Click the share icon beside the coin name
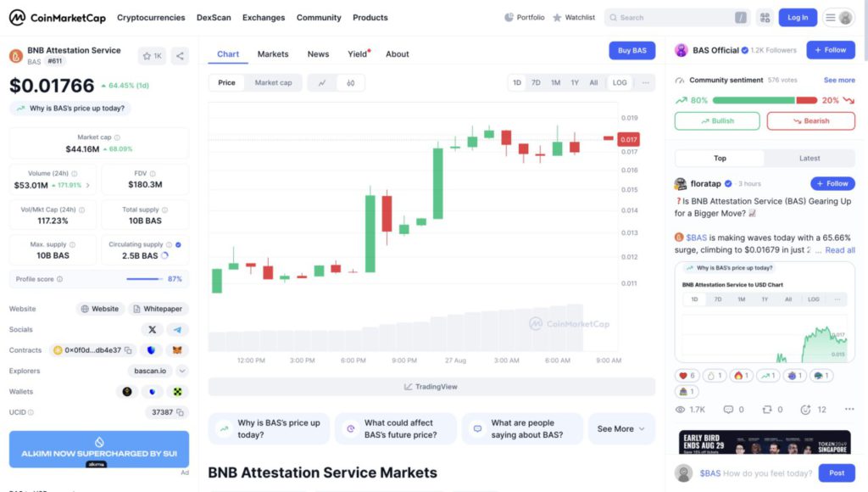 pyautogui.click(x=180, y=56)
